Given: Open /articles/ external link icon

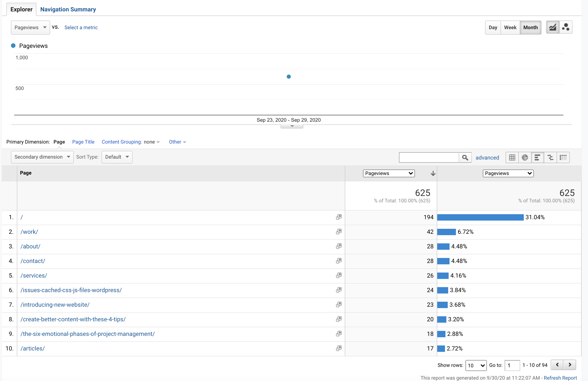Looking at the screenshot, I should [x=339, y=348].
